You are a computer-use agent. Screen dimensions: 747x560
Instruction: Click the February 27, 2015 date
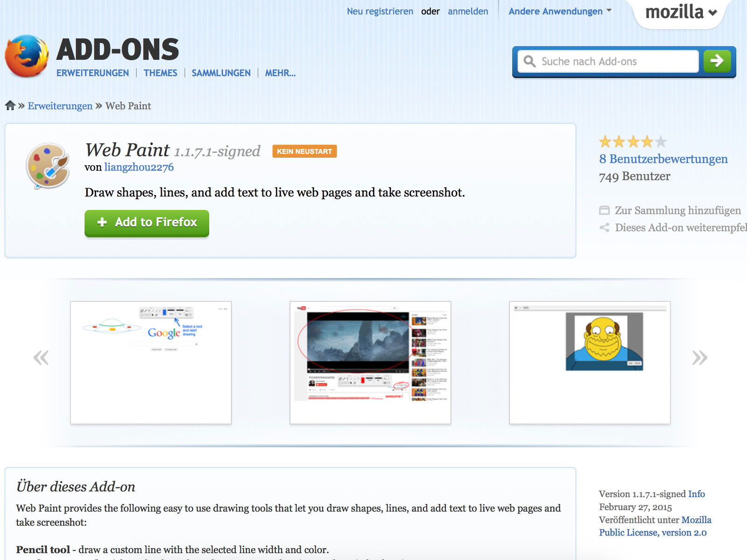click(635, 507)
